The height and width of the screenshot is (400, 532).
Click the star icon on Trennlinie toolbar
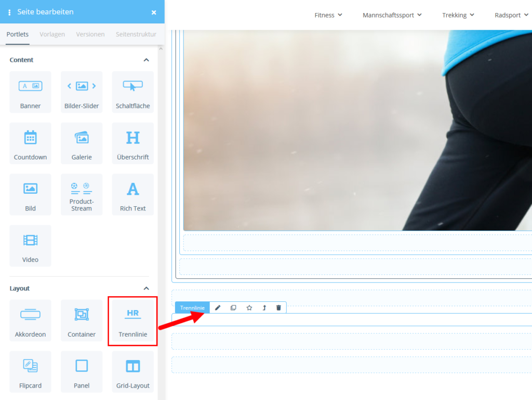click(x=249, y=308)
